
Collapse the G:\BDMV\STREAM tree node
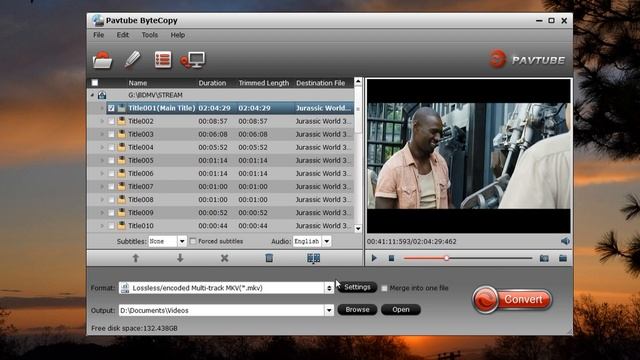(x=92, y=95)
